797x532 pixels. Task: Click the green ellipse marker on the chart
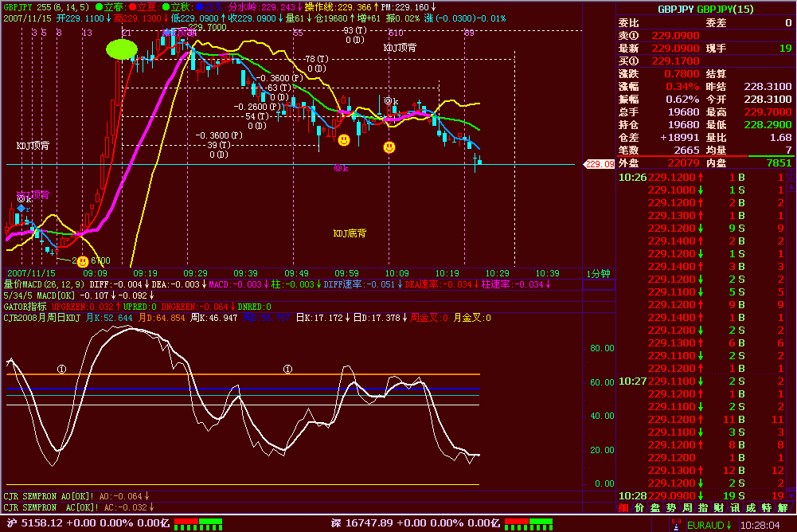pos(122,49)
